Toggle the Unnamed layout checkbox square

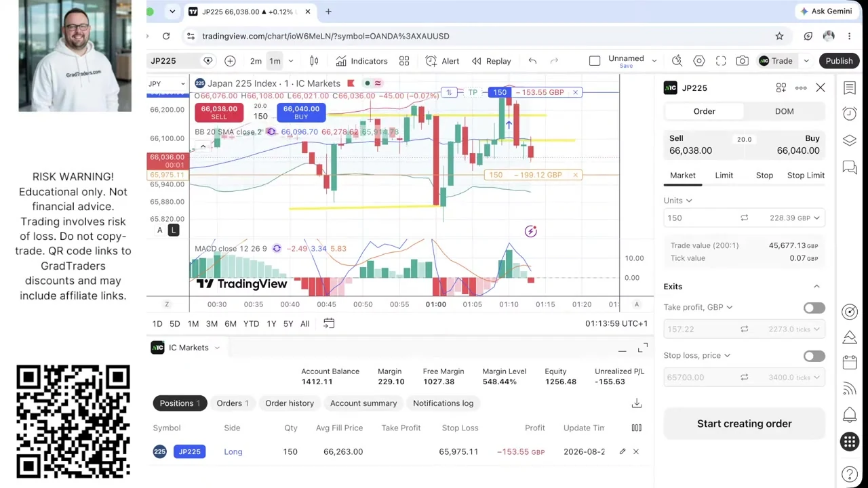click(x=595, y=61)
